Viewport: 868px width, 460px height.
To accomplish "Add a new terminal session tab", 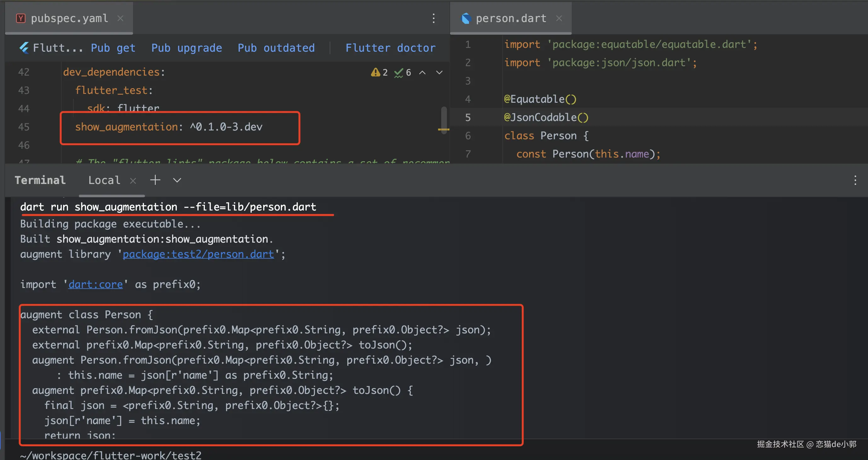I will (155, 180).
